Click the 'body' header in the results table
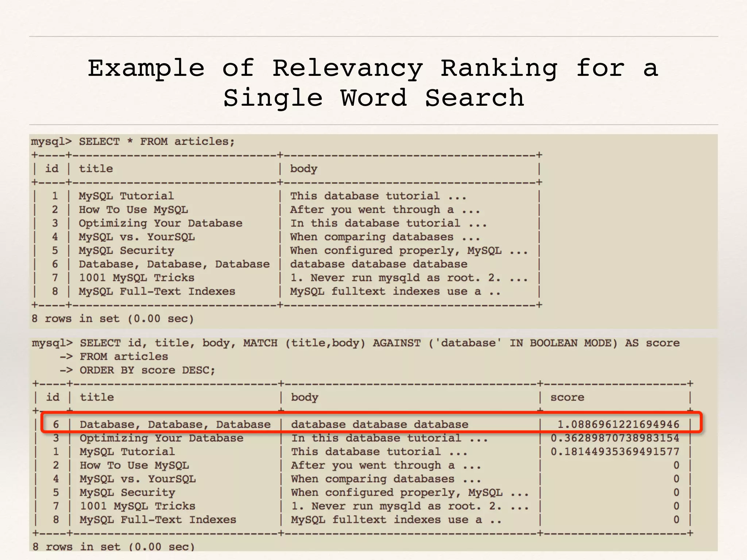The width and height of the screenshot is (747, 560). 305,397
